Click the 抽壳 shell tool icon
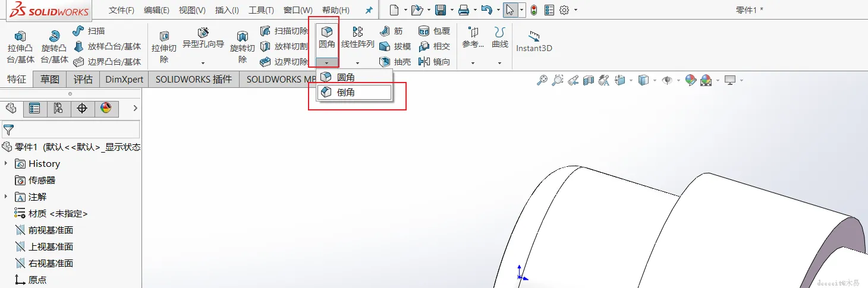 click(x=385, y=62)
